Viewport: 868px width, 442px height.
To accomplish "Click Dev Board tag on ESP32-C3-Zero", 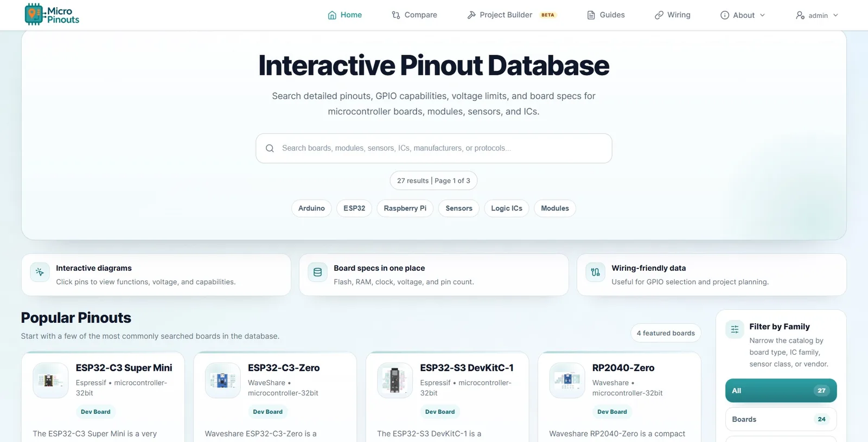I will point(267,412).
